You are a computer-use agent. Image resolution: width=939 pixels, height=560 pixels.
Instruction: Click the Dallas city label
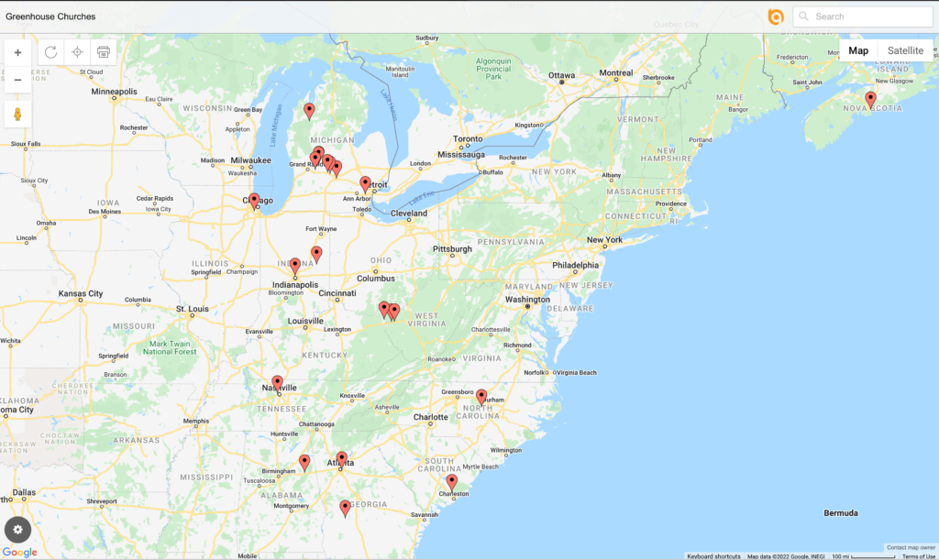point(24,492)
